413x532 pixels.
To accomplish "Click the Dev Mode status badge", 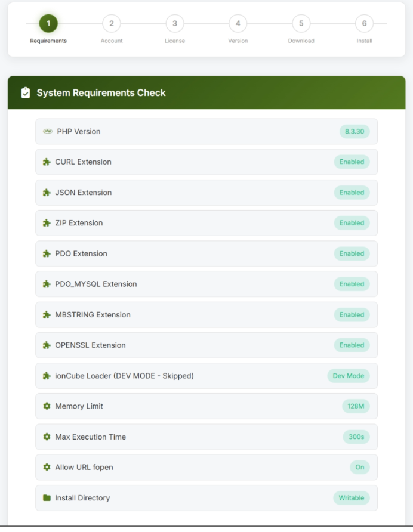I will click(348, 376).
